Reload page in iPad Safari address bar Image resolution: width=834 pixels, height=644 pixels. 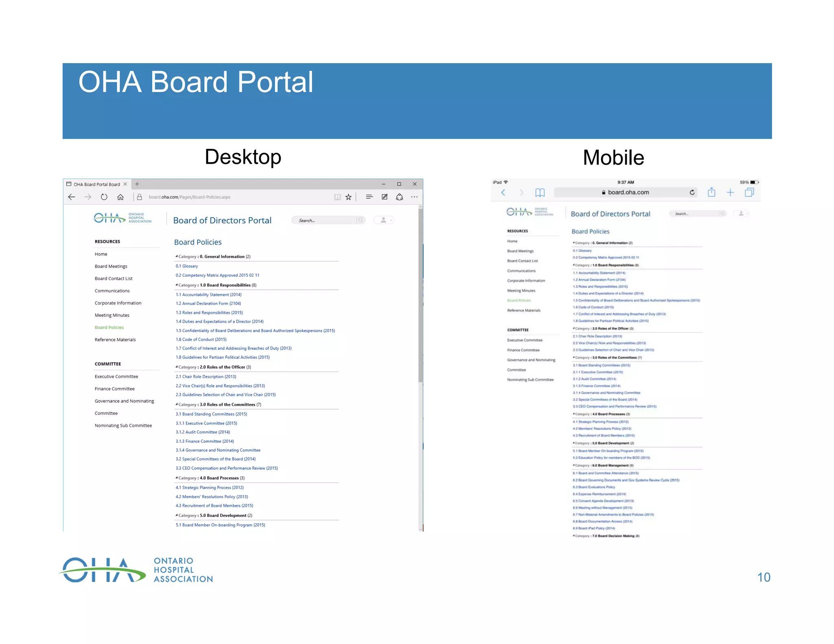click(692, 193)
